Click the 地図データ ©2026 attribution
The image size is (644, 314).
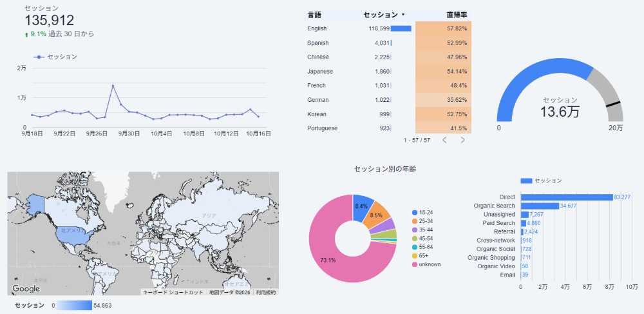pyautogui.click(x=229, y=292)
